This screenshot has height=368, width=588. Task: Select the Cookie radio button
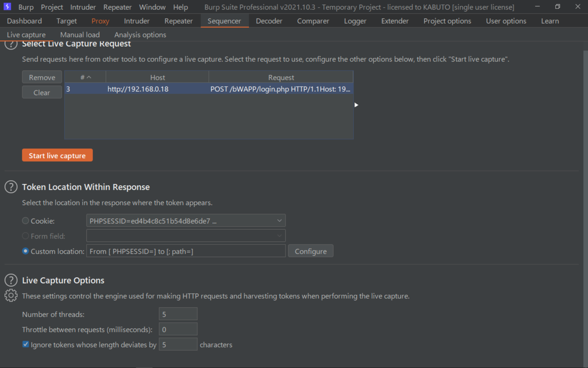coord(25,221)
